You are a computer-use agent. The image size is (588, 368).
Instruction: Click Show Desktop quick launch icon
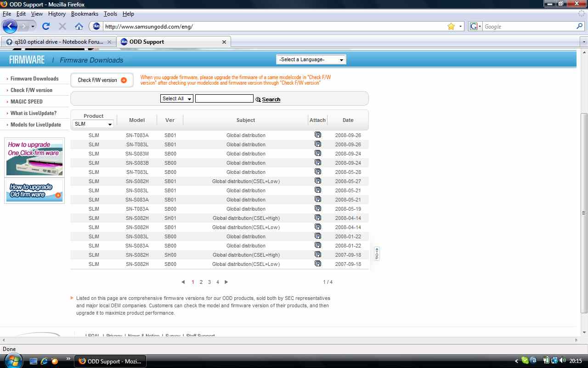pos(34,361)
